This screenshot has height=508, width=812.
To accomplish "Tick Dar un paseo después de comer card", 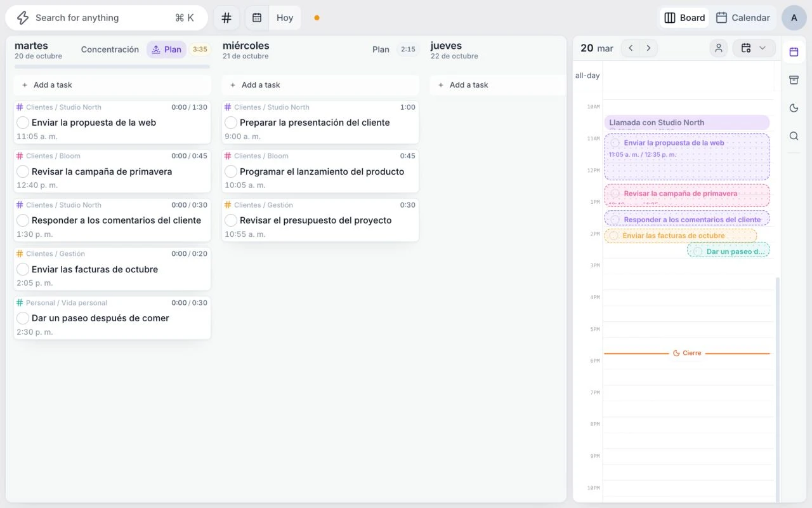I will point(23,318).
